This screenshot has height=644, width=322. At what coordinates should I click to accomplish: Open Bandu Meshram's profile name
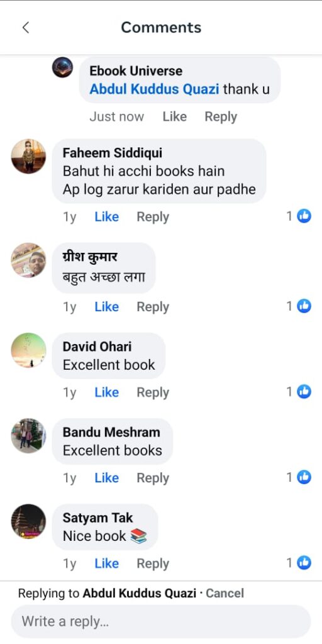click(x=111, y=432)
